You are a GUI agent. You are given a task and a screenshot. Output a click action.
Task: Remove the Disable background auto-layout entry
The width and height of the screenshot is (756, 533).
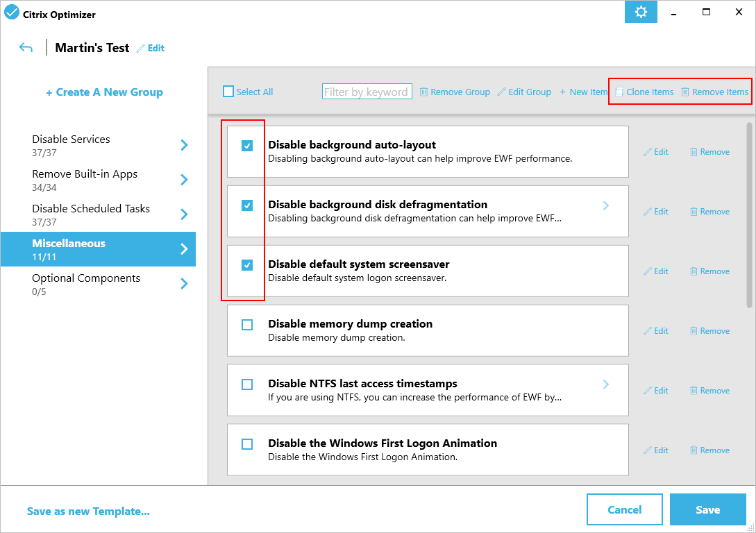tap(709, 152)
